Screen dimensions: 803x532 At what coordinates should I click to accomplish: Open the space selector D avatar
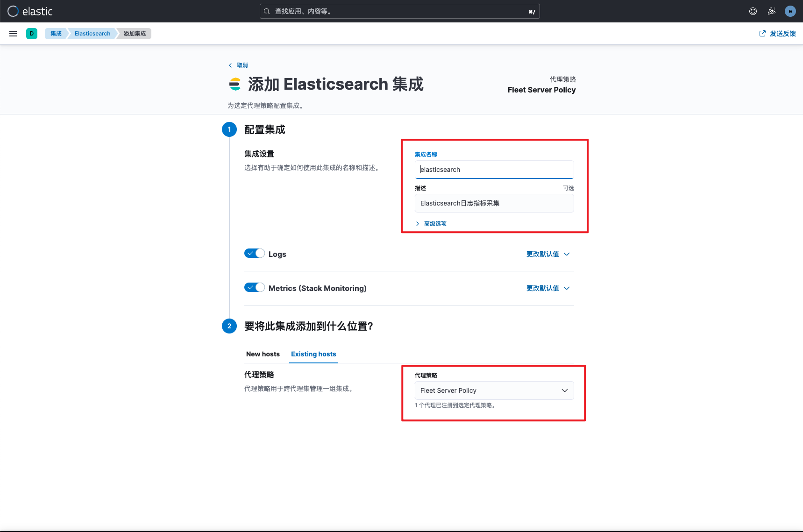coord(32,34)
